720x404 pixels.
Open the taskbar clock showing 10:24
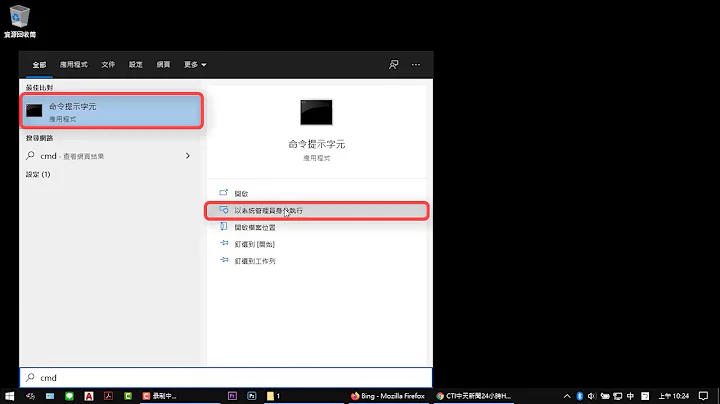(x=674, y=396)
